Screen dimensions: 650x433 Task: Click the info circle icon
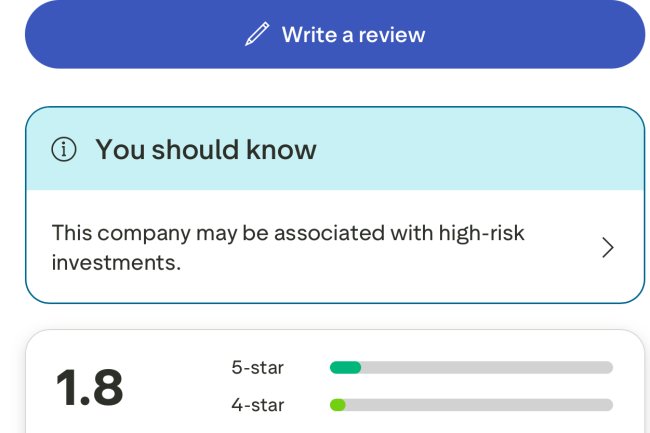(64, 150)
